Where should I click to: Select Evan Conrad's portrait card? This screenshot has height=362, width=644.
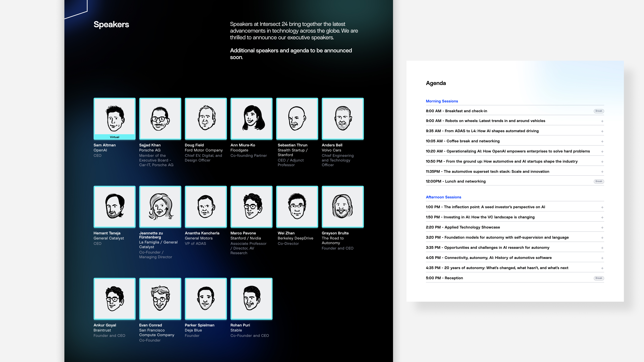(x=160, y=299)
